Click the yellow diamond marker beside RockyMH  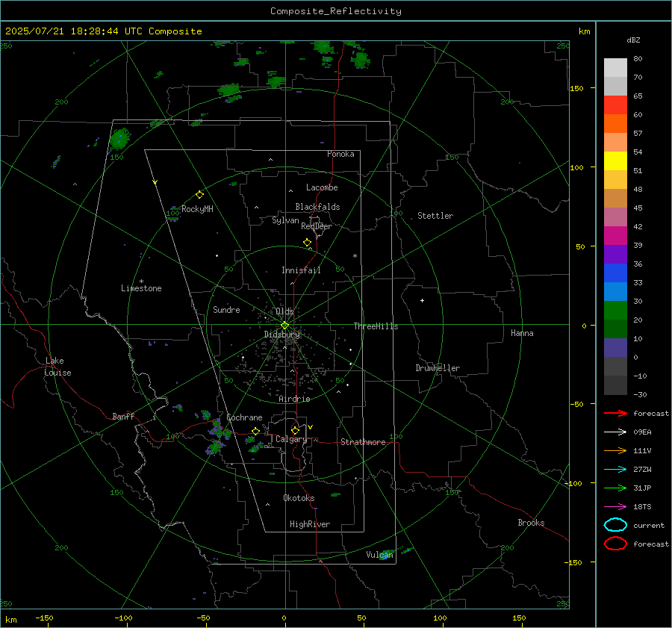199,195
